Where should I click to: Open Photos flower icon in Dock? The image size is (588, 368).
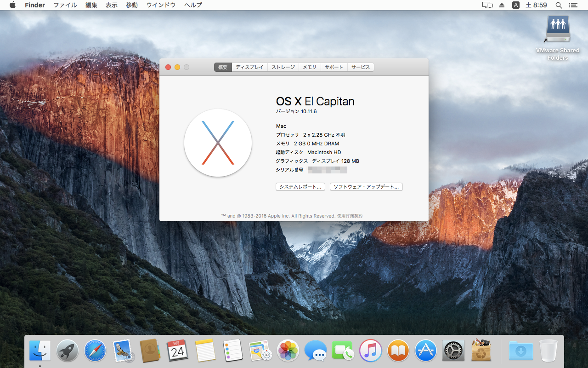288,351
